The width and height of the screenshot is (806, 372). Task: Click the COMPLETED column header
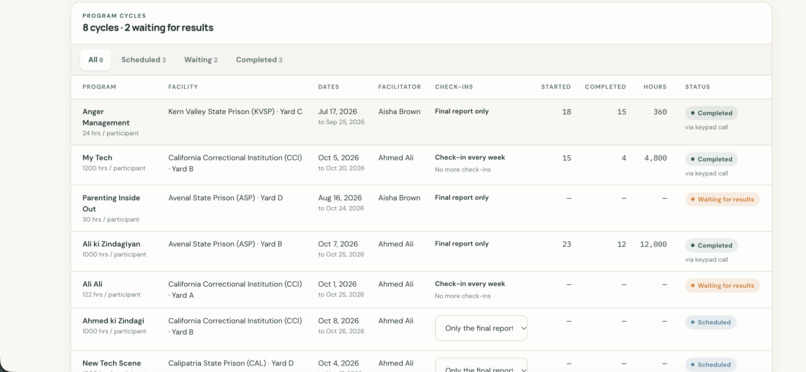[605, 87]
